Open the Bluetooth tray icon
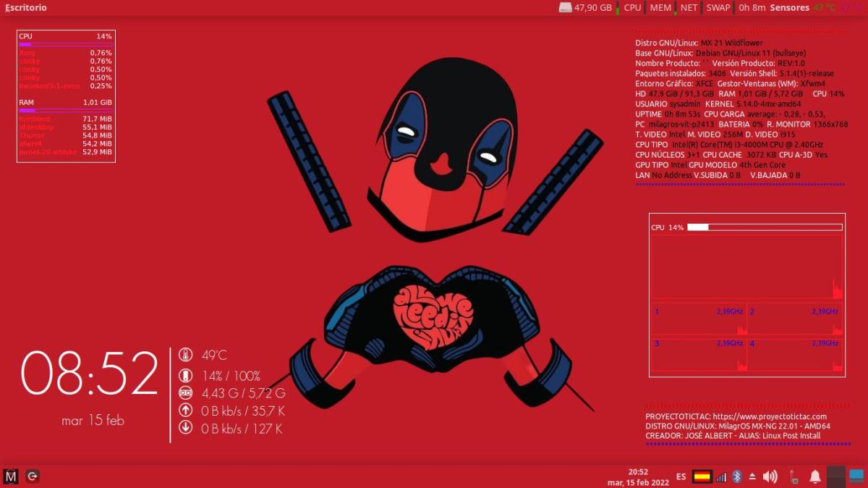868x488 pixels. pos(737,476)
